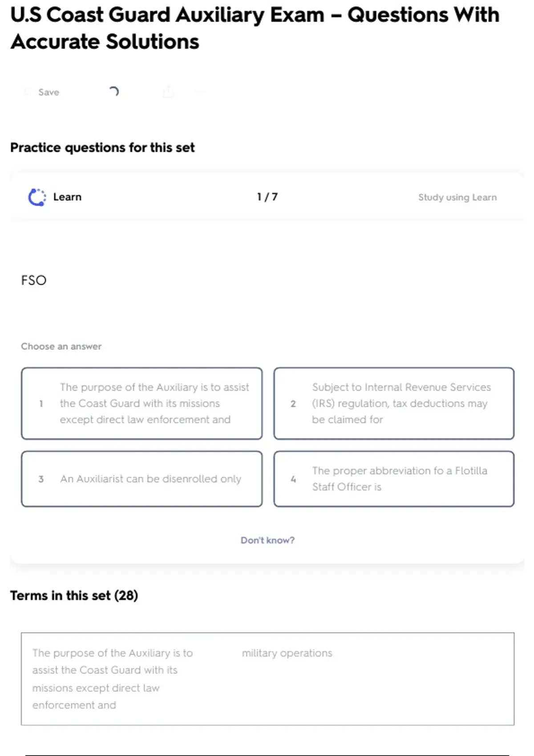Viewport: 534px width, 756px height.
Task: Click the Learn mode circular icon
Action: (x=37, y=197)
